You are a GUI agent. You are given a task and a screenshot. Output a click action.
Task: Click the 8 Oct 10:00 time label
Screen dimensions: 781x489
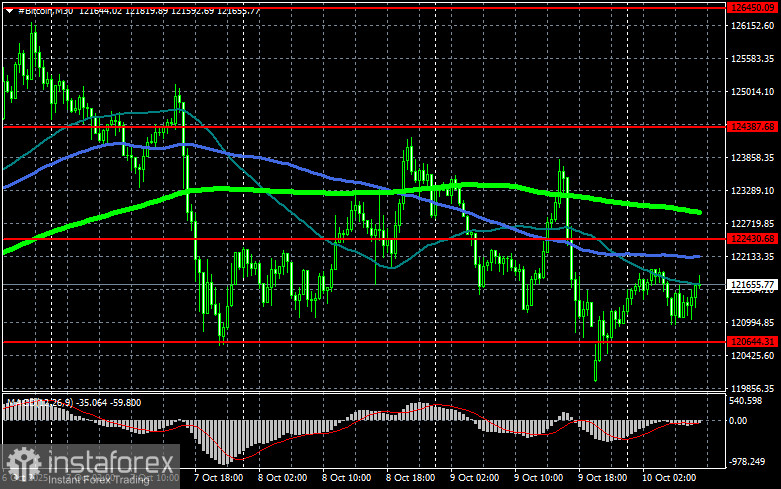point(346,478)
